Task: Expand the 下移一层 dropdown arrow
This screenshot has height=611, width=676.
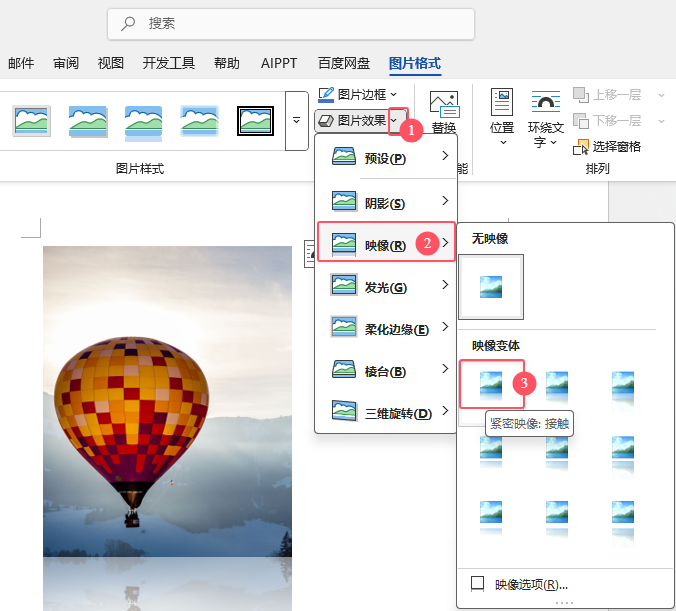Action: click(661, 121)
